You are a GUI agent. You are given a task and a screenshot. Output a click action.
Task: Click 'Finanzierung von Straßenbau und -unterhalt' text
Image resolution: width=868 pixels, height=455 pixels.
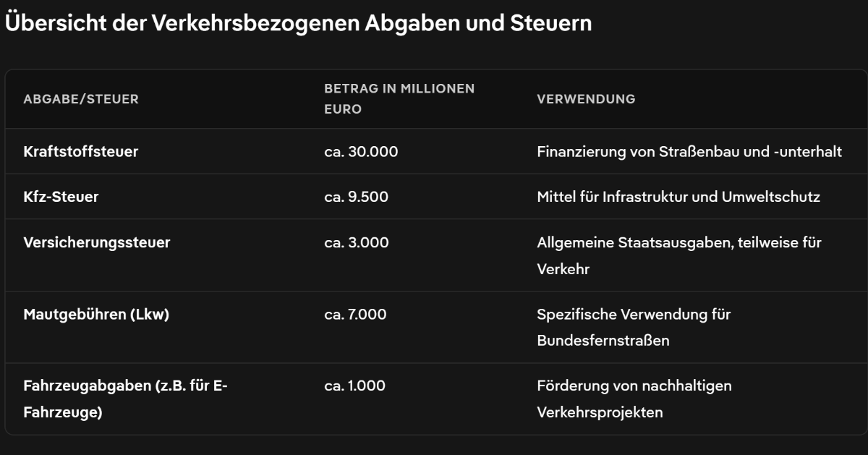[689, 152]
